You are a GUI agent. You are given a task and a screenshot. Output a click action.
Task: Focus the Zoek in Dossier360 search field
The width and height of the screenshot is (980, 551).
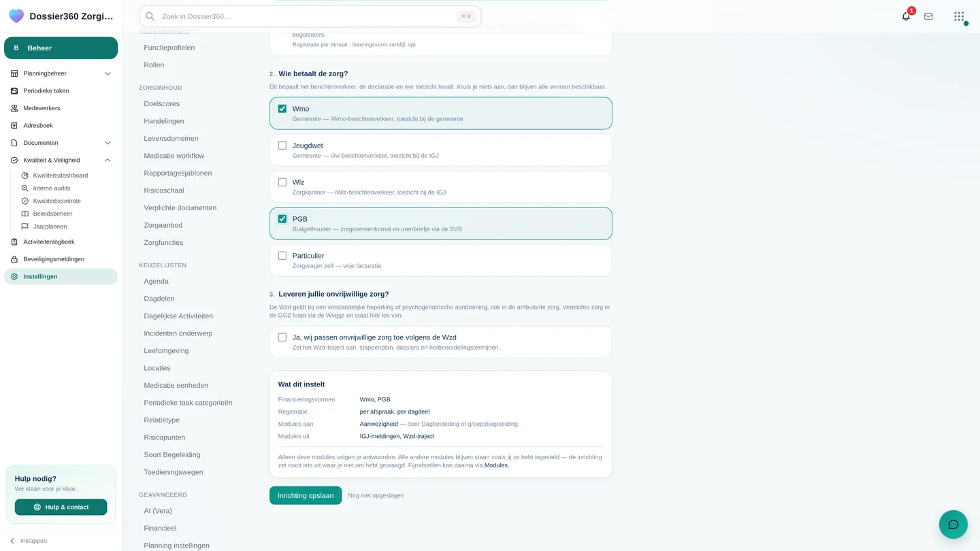coord(310,16)
